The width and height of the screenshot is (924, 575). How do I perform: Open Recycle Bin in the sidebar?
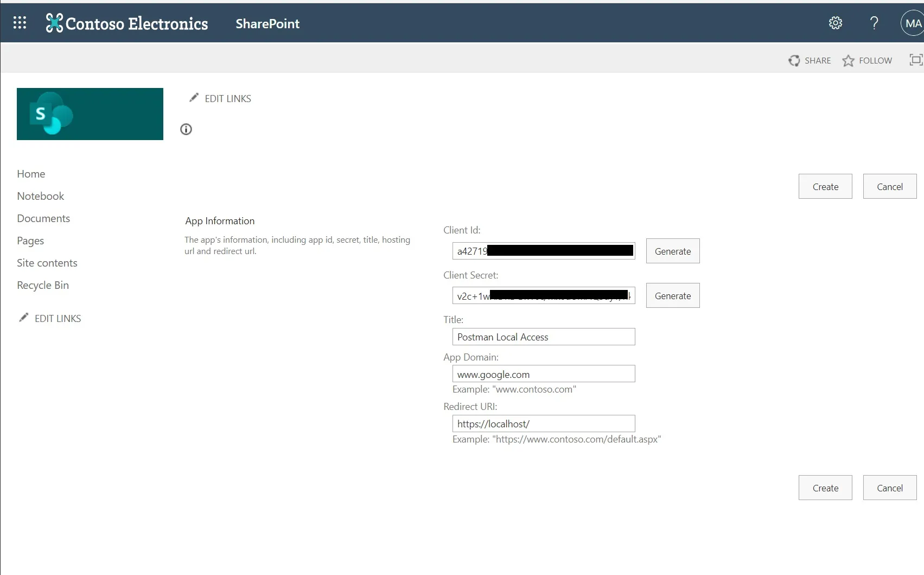tap(43, 285)
